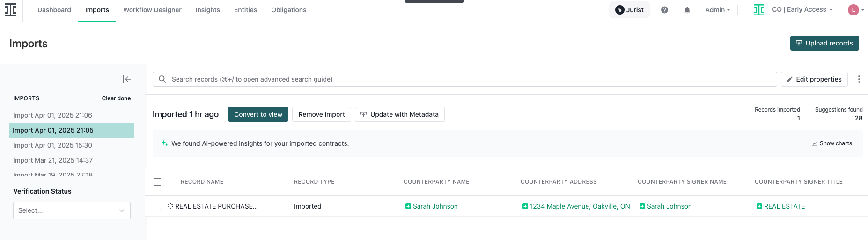Expand the Admin dropdown menu
Viewport: 868px width, 240px height.
point(717,10)
